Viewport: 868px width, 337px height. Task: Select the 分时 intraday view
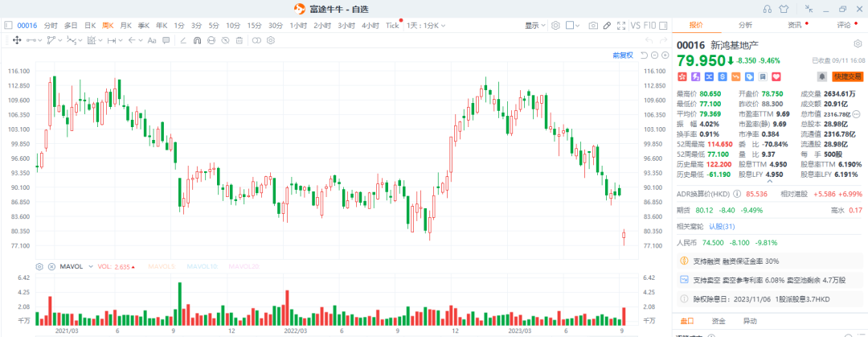(51, 25)
